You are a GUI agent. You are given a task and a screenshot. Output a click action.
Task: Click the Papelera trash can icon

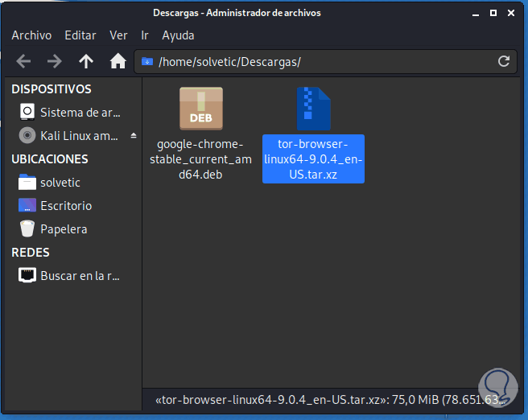pyautogui.click(x=27, y=229)
